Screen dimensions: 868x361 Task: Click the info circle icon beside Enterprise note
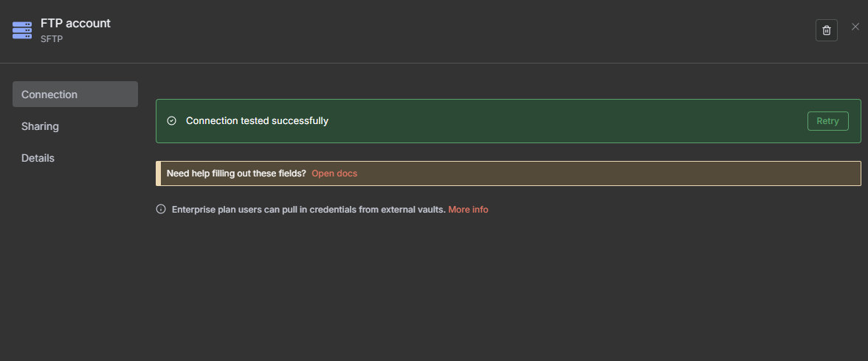[x=161, y=210]
